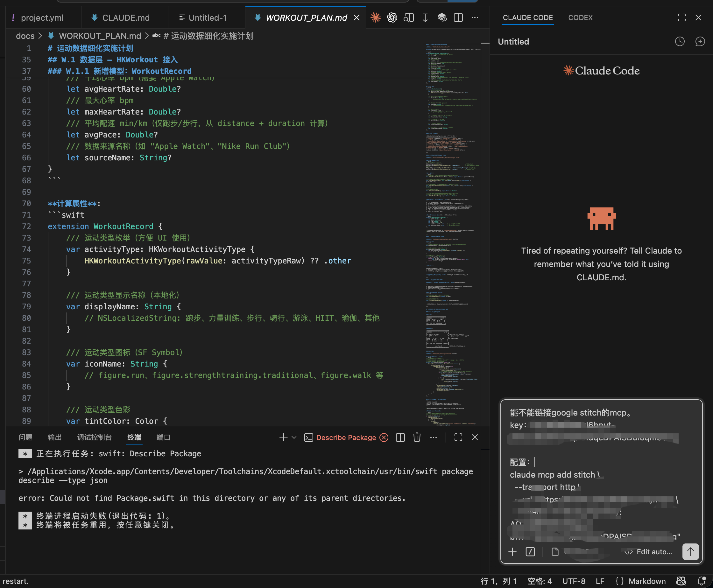713x588 pixels.
Task: Send the message to Claude
Action: click(x=690, y=552)
